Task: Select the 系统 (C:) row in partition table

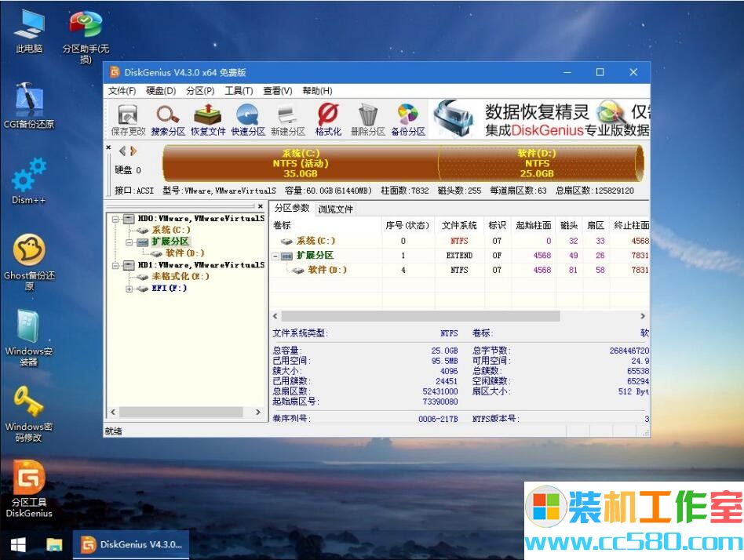Action: pos(461,241)
